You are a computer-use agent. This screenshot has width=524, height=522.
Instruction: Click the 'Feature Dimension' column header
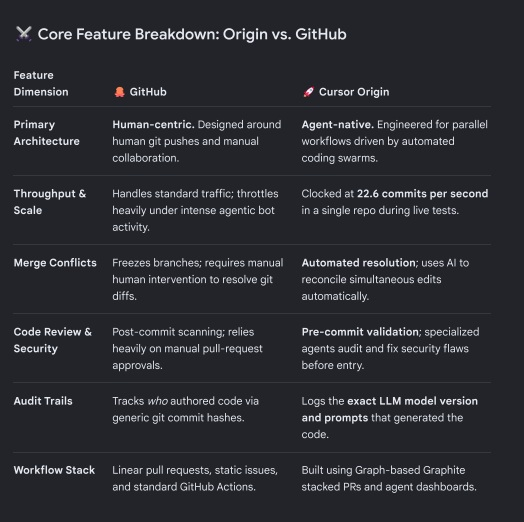[x=41, y=84]
